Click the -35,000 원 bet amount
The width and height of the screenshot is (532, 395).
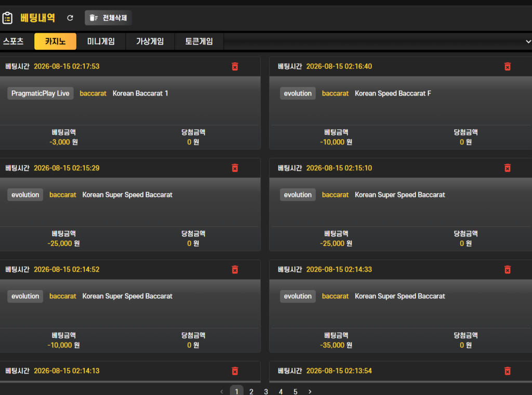pyautogui.click(x=336, y=345)
